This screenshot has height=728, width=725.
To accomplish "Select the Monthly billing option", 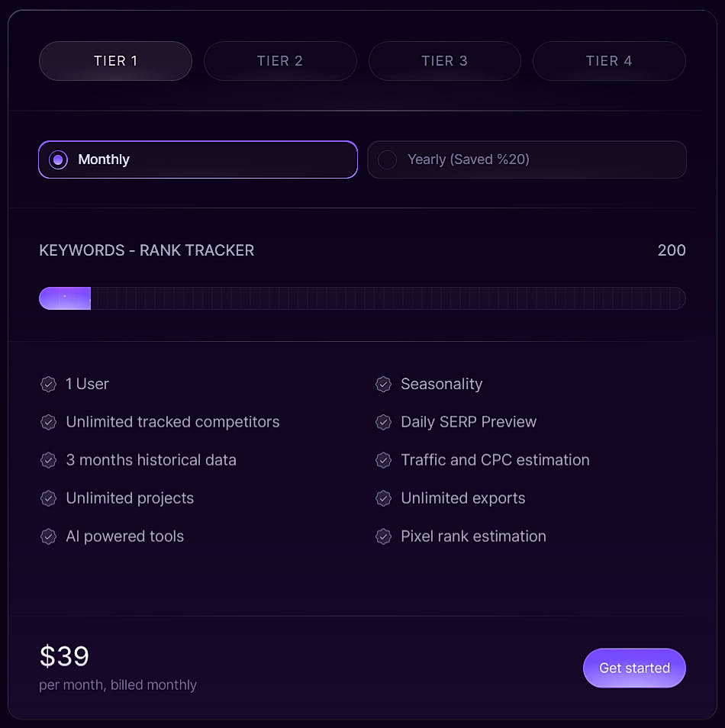I will pyautogui.click(x=198, y=159).
